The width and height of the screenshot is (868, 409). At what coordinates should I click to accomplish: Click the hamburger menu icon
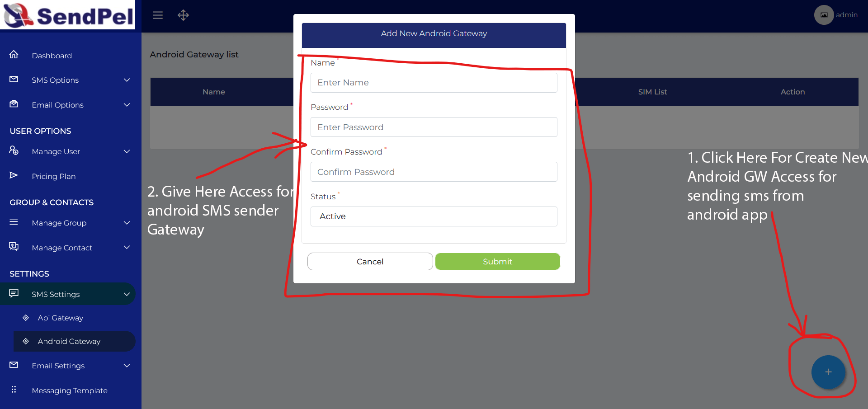tap(158, 15)
